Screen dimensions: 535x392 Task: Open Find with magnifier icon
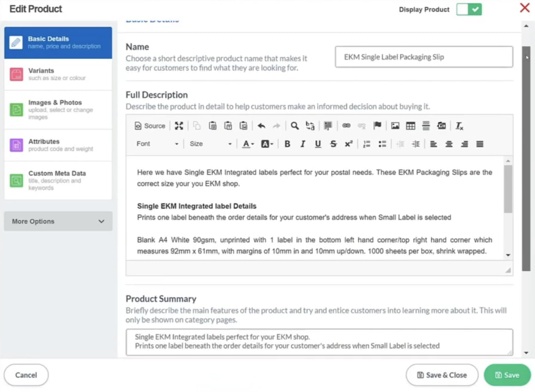[295, 126]
